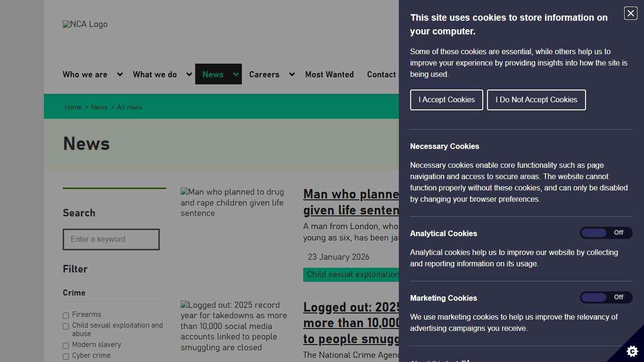The height and width of the screenshot is (362, 644).
Task: Open the Careers dropdown arrow
Action: tap(292, 74)
